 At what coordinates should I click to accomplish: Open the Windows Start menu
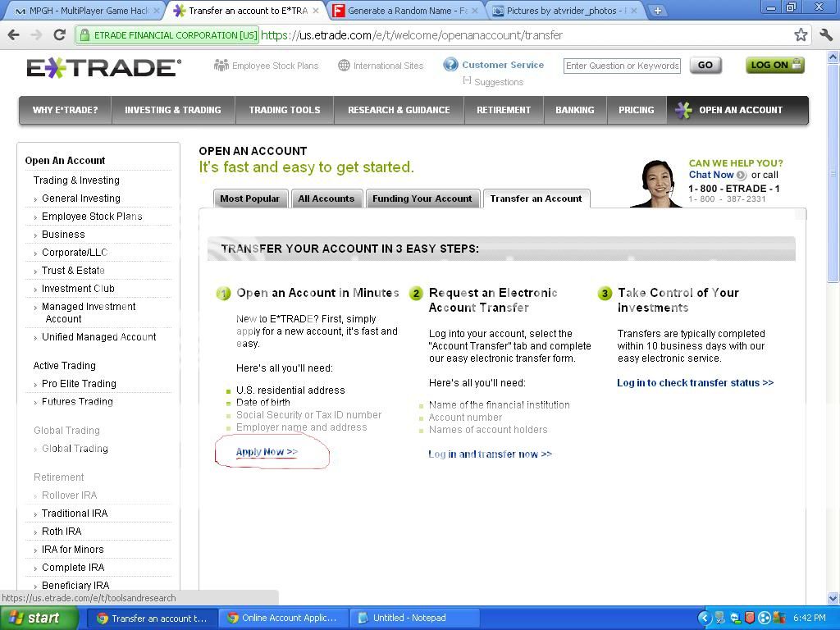coord(39,619)
